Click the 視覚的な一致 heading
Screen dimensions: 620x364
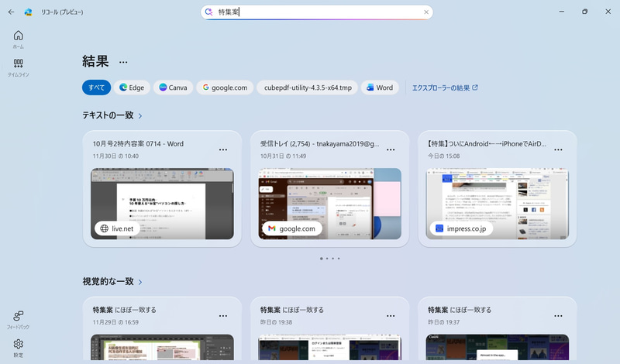point(108,281)
